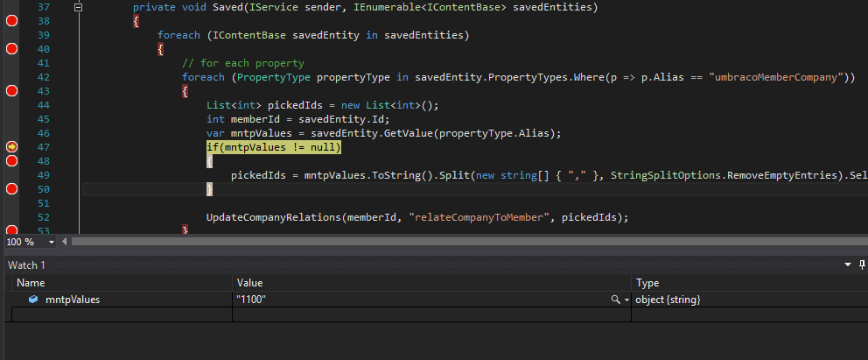Toggle the breakpoint on line 38
The image size is (868, 360).
11,21
